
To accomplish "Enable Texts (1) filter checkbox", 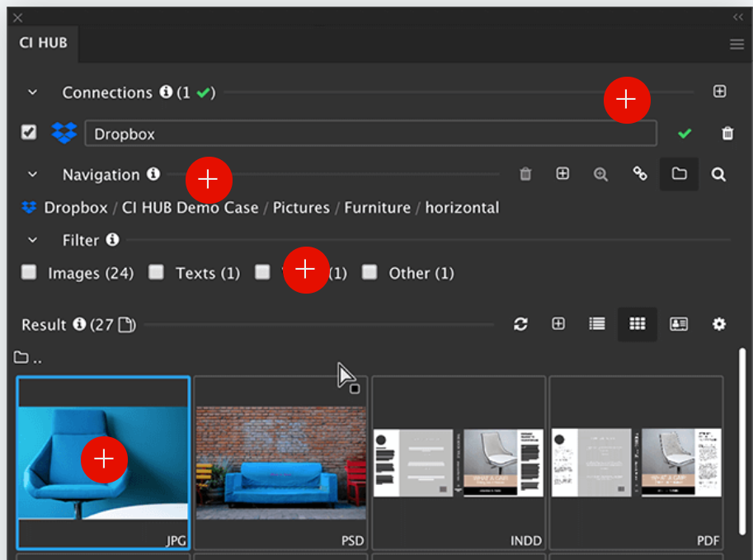I will pos(156,272).
